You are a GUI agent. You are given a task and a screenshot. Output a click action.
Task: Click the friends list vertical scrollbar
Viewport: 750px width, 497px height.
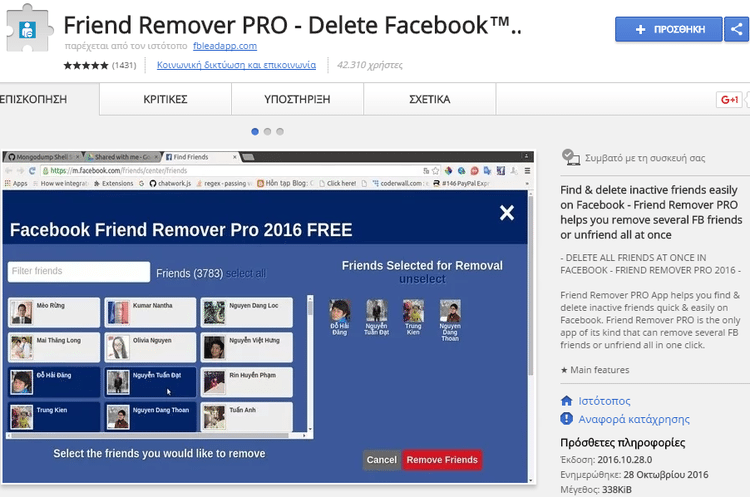click(310, 364)
